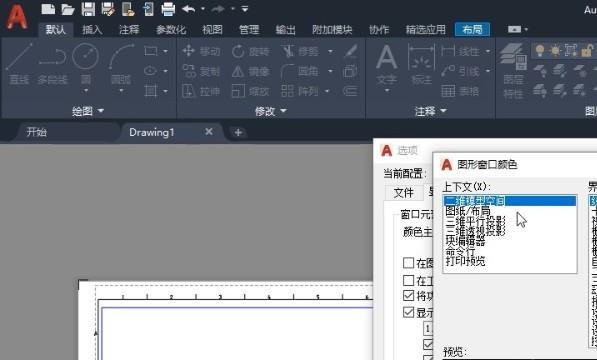
Task: Open the Text tool dropdown arrow
Action: (x=387, y=91)
